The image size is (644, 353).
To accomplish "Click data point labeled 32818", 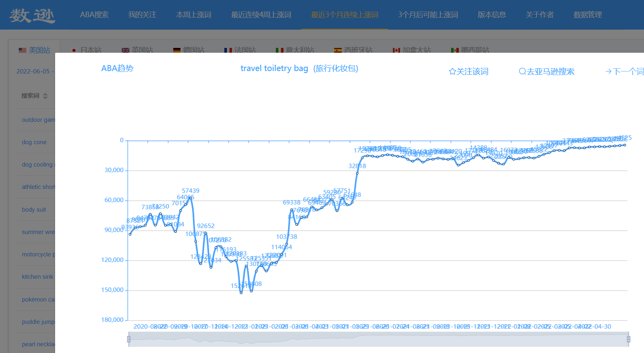I will (357, 173).
